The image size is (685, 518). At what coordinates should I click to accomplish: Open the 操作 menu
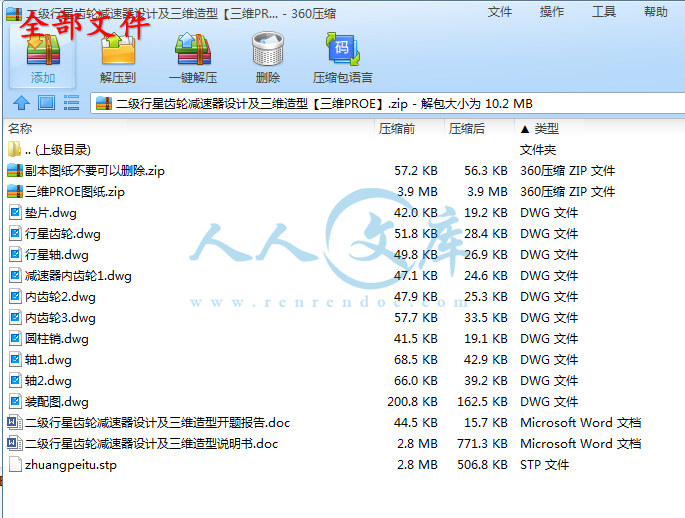pos(551,12)
